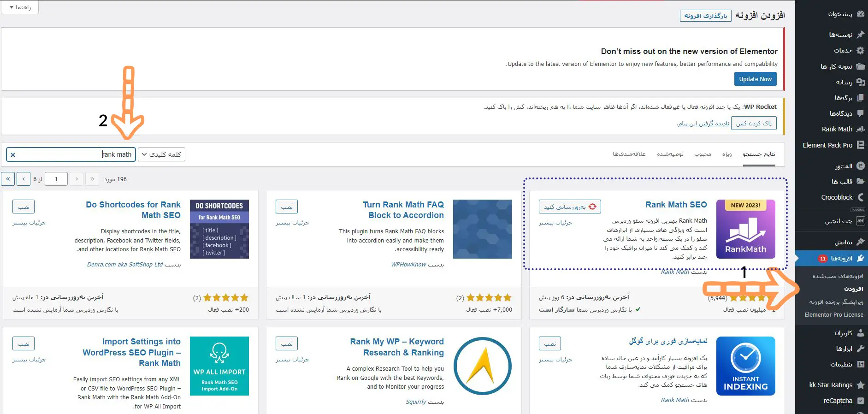Open ویرایشگر پرونده افزونه submenu item
868x414 pixels.
pos(836,302)
